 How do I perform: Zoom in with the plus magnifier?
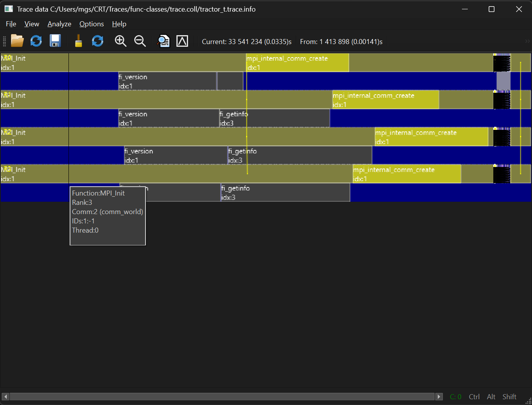pyautogui.click(x=121, y=41)
